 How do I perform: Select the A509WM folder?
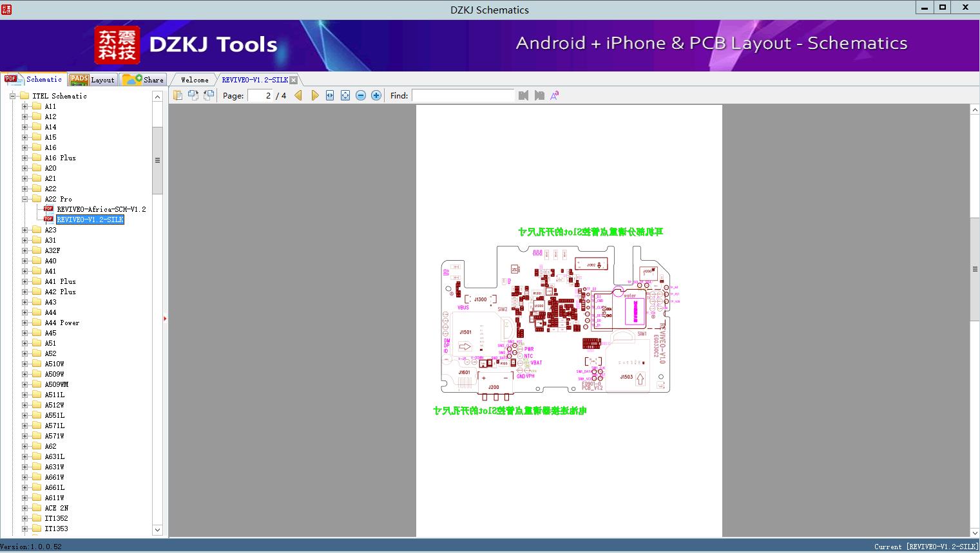coord(56,384)
